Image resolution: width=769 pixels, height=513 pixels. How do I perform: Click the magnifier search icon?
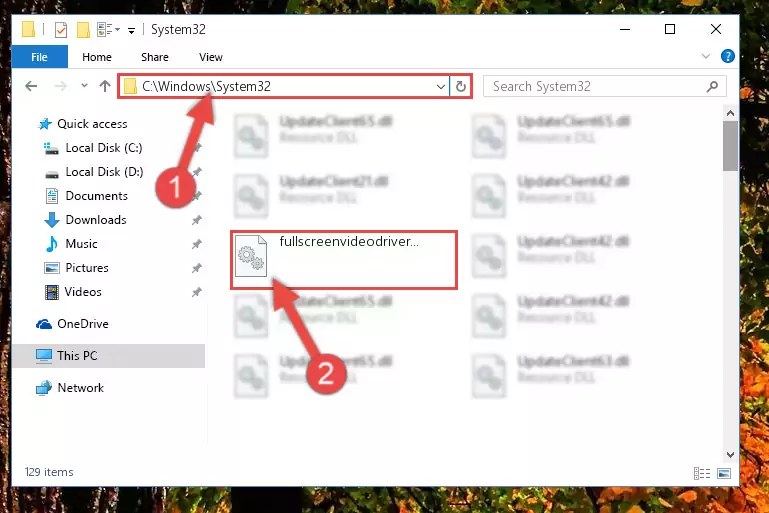pos(712,87)
